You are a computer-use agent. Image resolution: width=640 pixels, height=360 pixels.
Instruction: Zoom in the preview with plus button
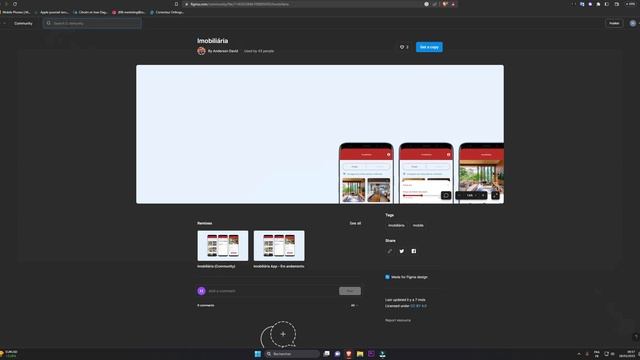(x=483, y=196)
